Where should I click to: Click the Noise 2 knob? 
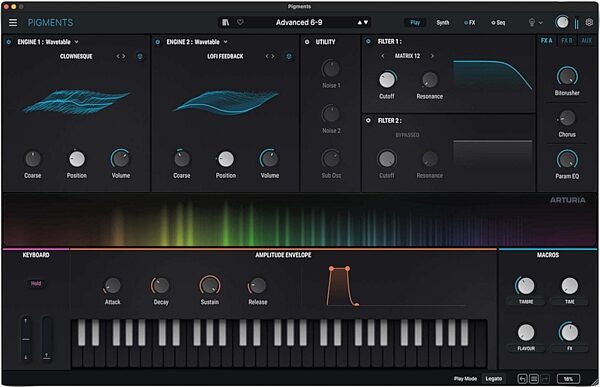tap(331, 114)
